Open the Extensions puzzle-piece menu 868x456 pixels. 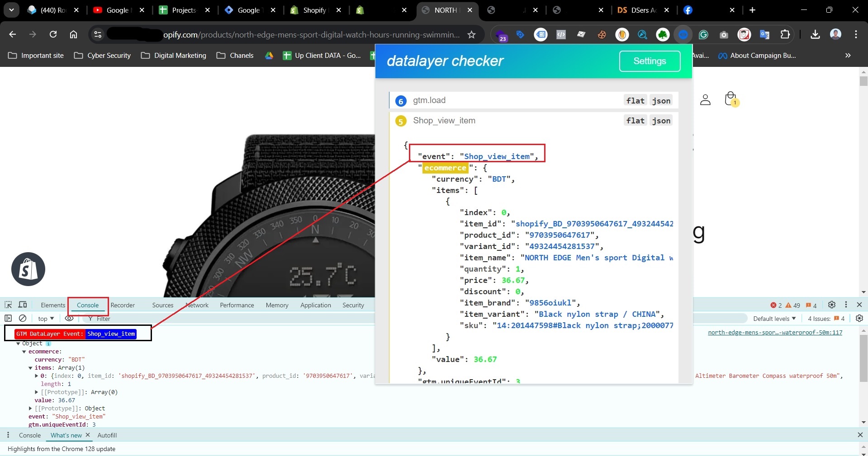(785, 34)
